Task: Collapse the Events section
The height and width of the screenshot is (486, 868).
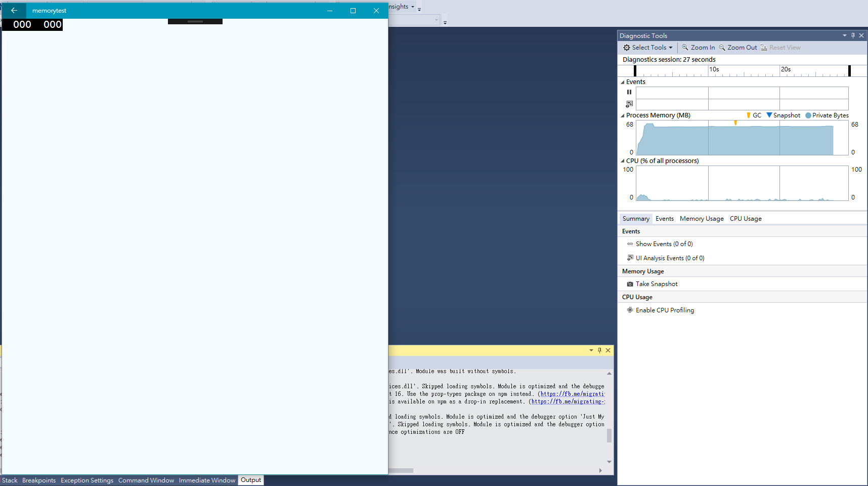Action: coord(622,82)
